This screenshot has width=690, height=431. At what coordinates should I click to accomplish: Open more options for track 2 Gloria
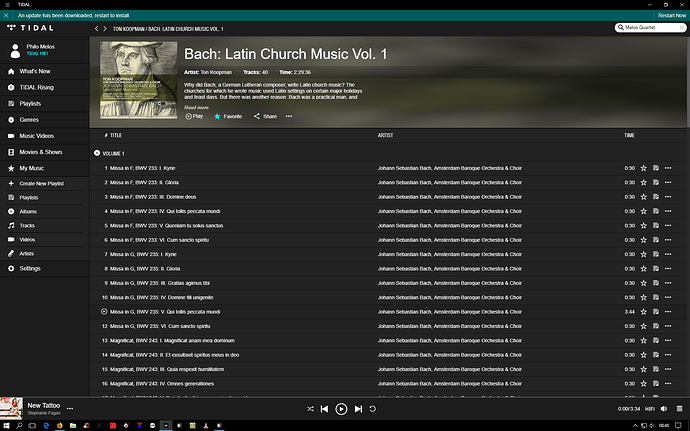tap(668, 183)
